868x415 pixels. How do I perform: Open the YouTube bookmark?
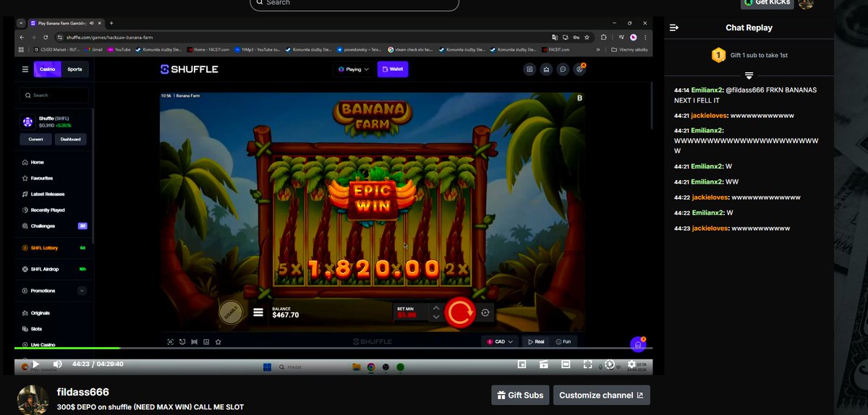tap(119, 50)
